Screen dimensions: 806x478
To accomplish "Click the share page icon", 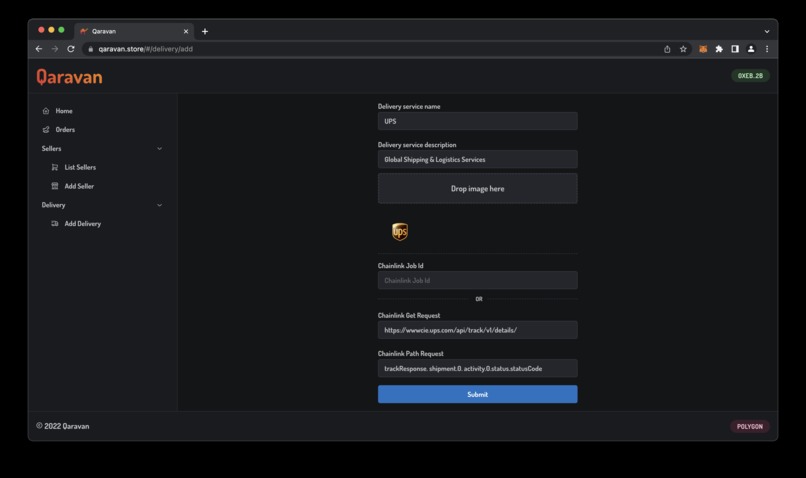I will [x=667, y=49].
